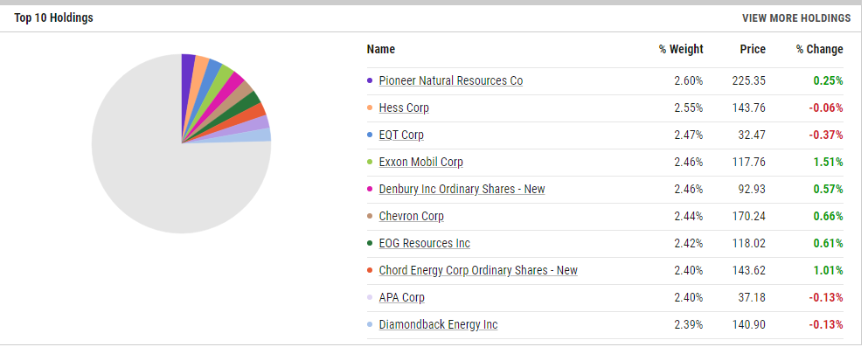Click the % Weight column header
The image size is (868, 354).
[x=680, y=49]
